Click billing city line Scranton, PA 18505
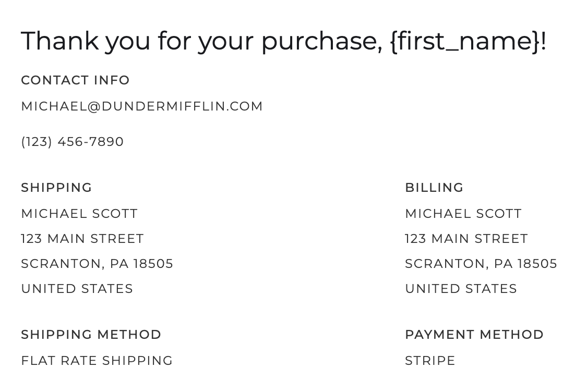Image resolution: width=575 pixels, height=392 pixels. click(481, 264)
